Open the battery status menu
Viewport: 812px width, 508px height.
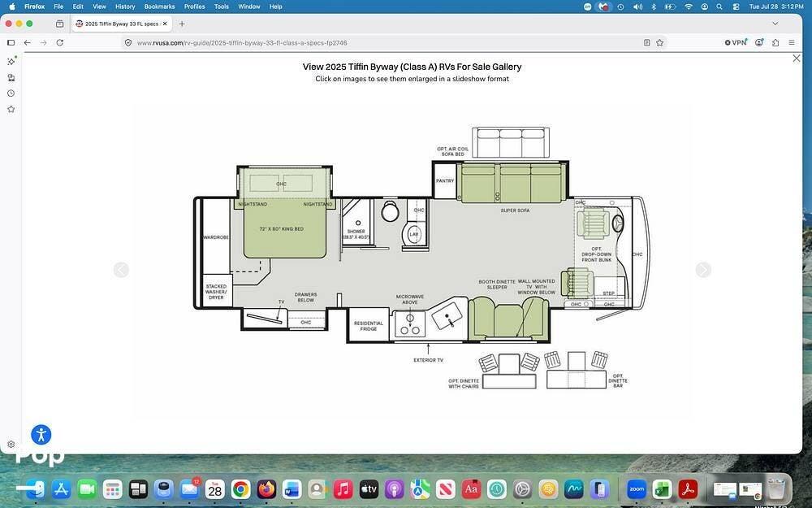coord(670,7)
